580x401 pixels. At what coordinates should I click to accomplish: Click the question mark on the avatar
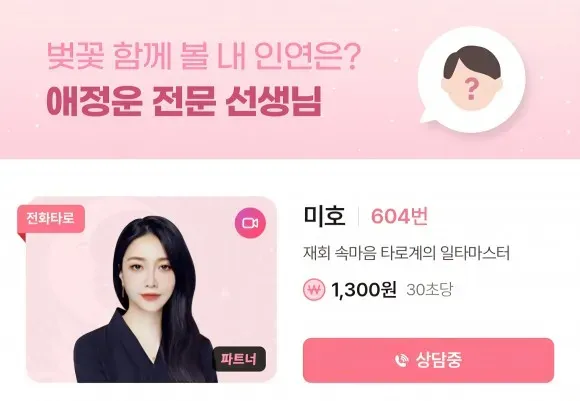471,91
